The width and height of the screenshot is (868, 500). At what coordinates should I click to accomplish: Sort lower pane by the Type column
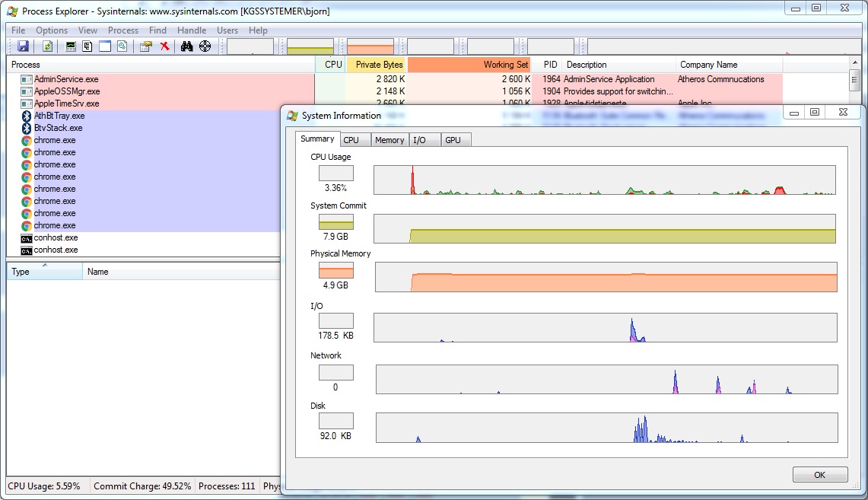pyautogui.click(x=44, y=272)
